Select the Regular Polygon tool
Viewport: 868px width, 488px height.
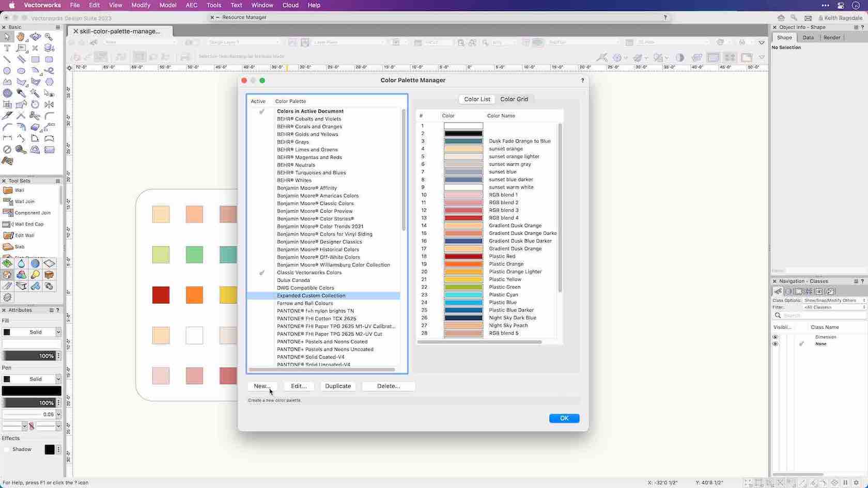click(49, 82)
